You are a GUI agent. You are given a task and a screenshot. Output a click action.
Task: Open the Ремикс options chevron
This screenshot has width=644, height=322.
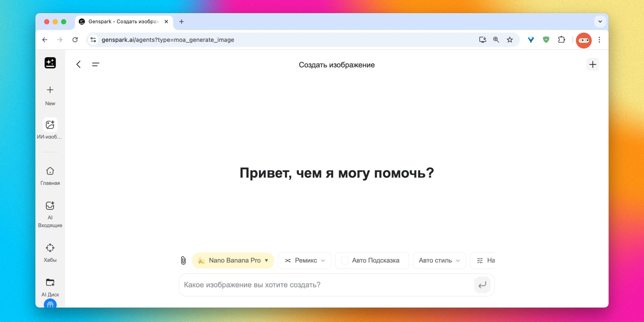point(323,260)
